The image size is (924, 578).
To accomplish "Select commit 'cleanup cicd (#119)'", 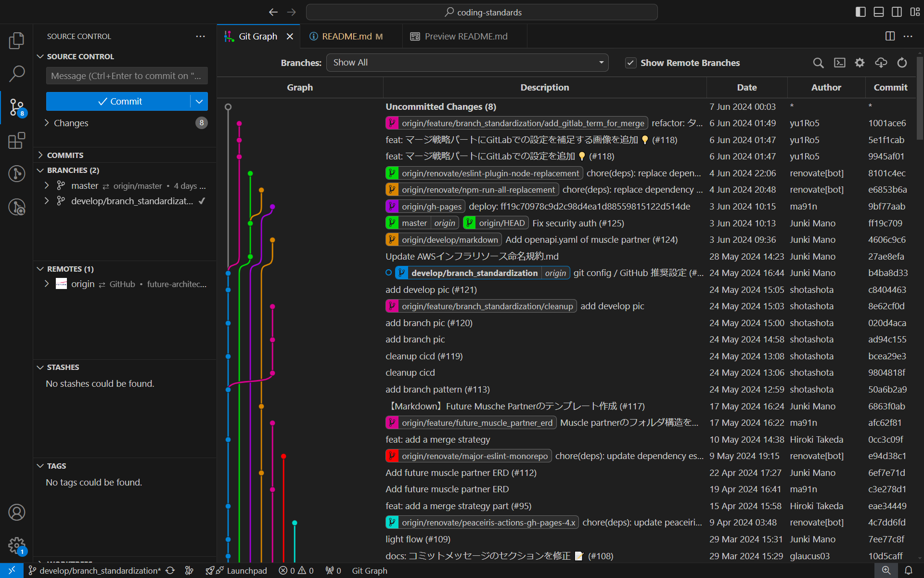I will (424, 356).
